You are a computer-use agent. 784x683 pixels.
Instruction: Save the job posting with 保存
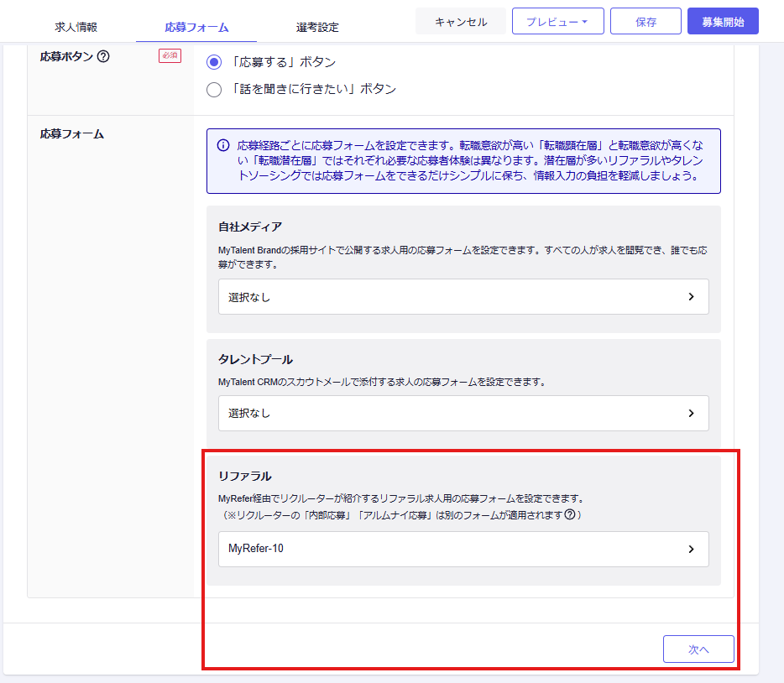tap(645, 22)
